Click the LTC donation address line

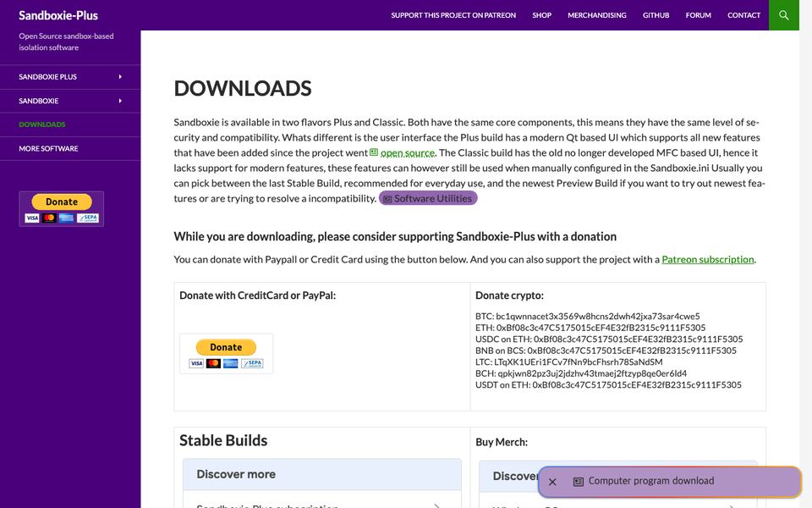coord(569,362)
